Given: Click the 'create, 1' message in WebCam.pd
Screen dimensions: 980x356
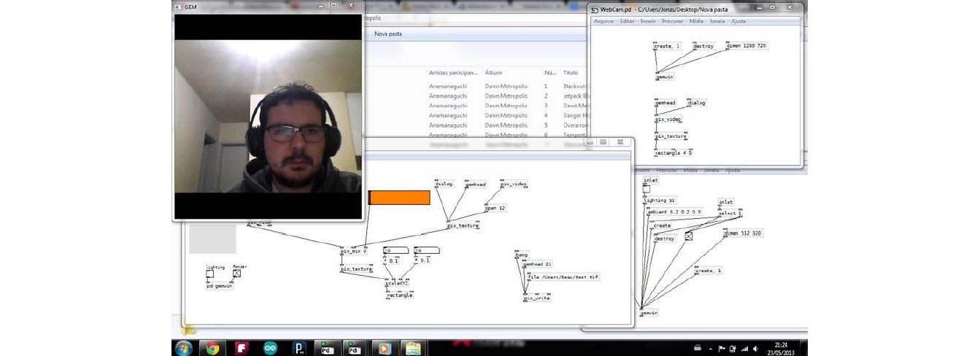Looking at the screenshot, I should (667, 46).
